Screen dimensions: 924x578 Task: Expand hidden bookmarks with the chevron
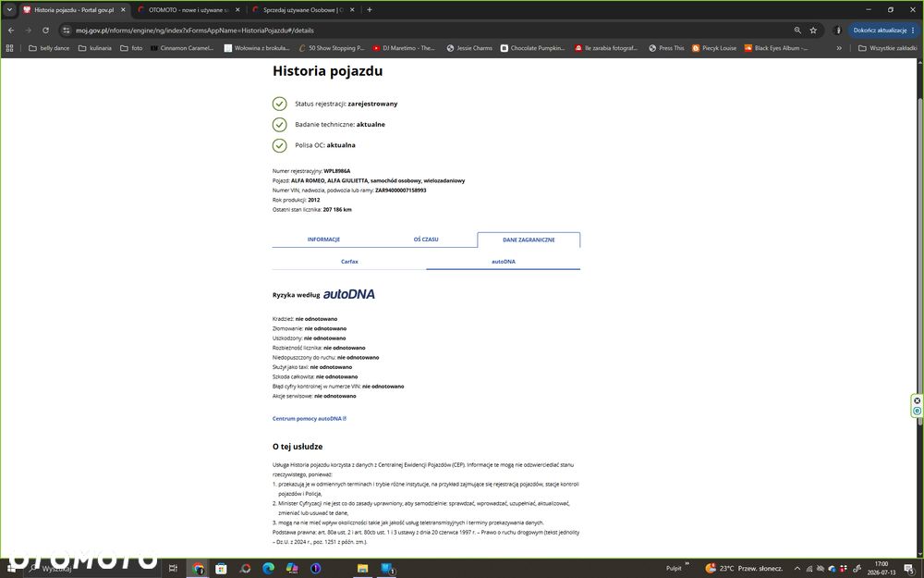pos(839,48)
